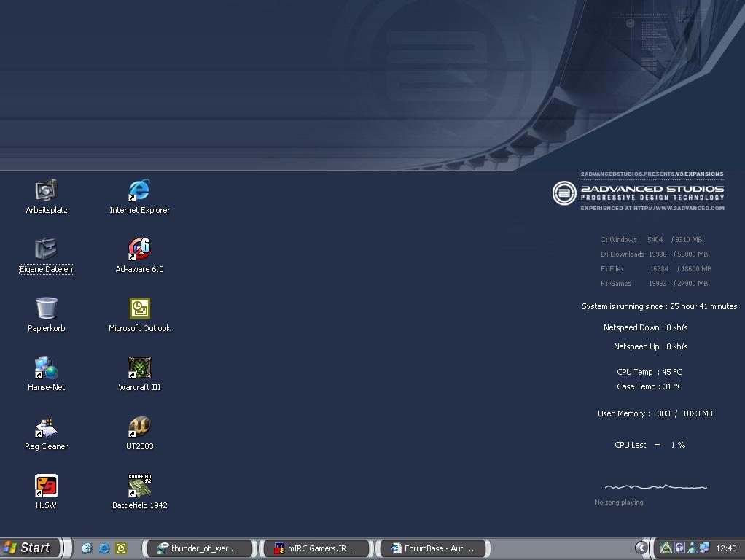Click the first Quick Launch icon
Image resolution: width=745 pixels, height=560 pixels.
(x=87, y=548)
